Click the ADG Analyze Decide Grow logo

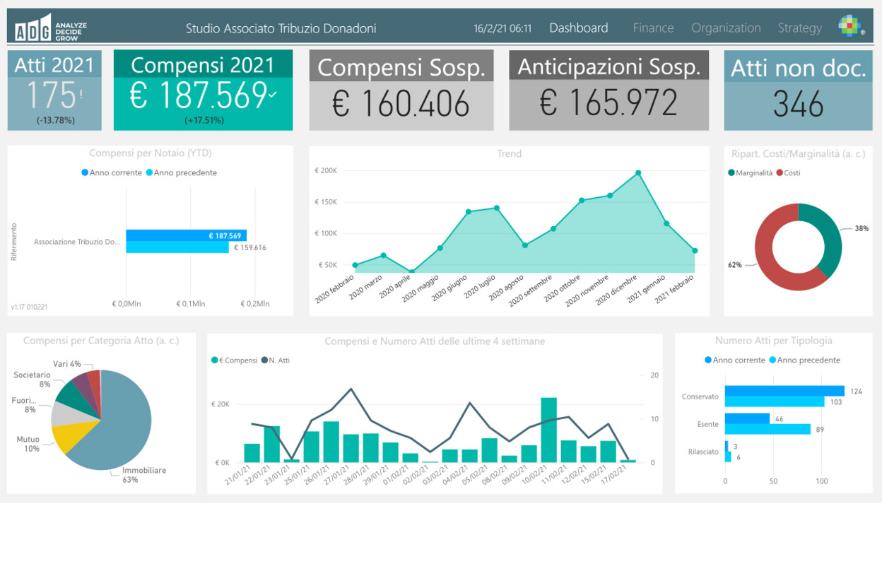(x=50, y=28)
